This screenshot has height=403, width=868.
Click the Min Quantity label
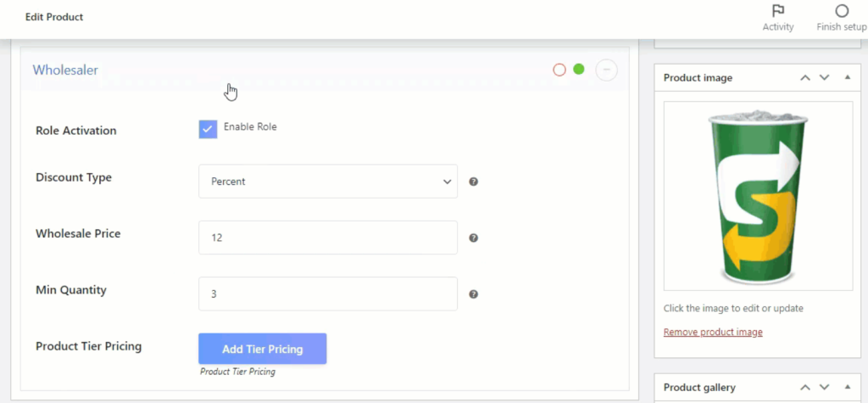pos(71,289)
